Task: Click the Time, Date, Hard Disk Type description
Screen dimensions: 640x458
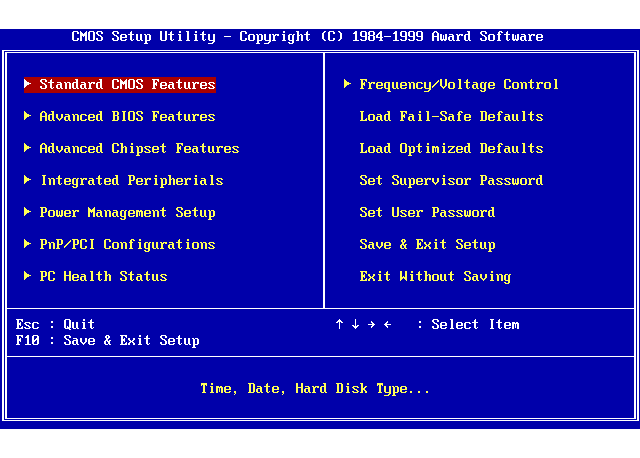Action: pos(315,389)
